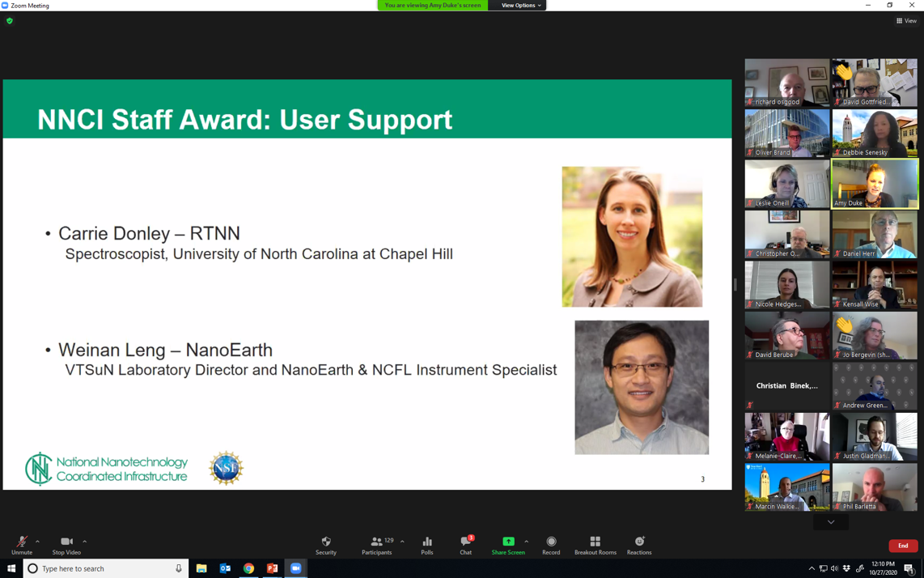Start recording with the Record icon
Screen dimensions: 924x578
pos(551,542)
